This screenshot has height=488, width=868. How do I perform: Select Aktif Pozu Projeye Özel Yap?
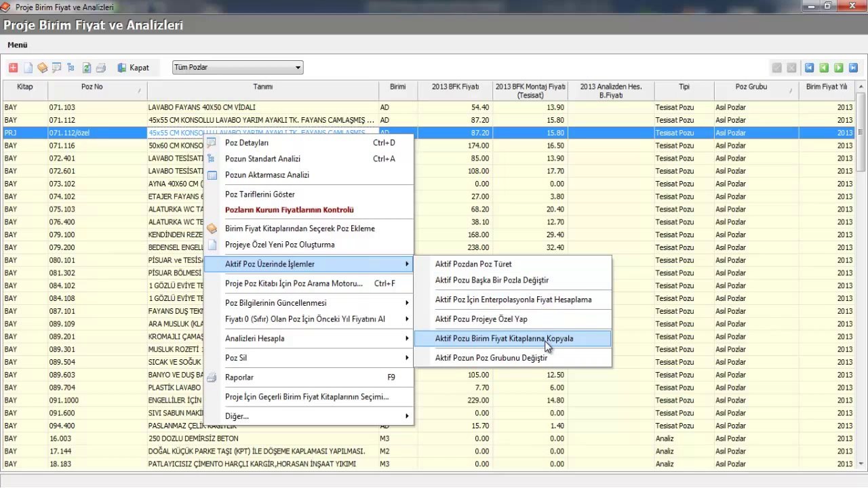(513, 319)
